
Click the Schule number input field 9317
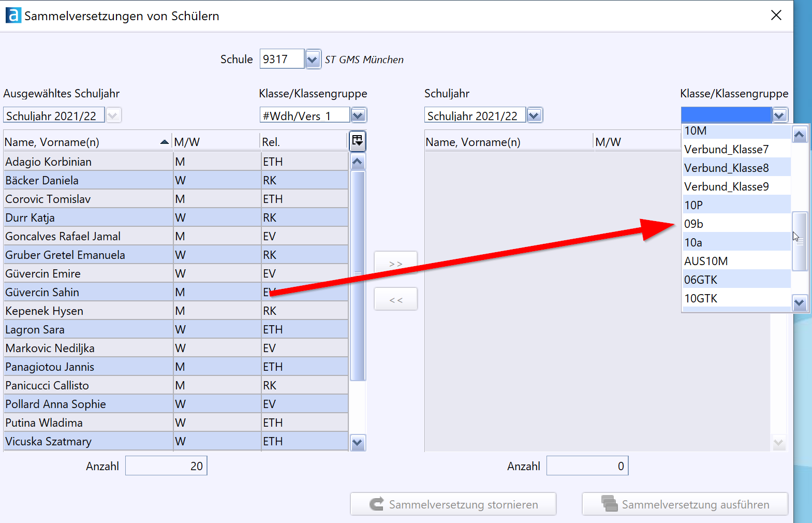(x=282, y=59)
